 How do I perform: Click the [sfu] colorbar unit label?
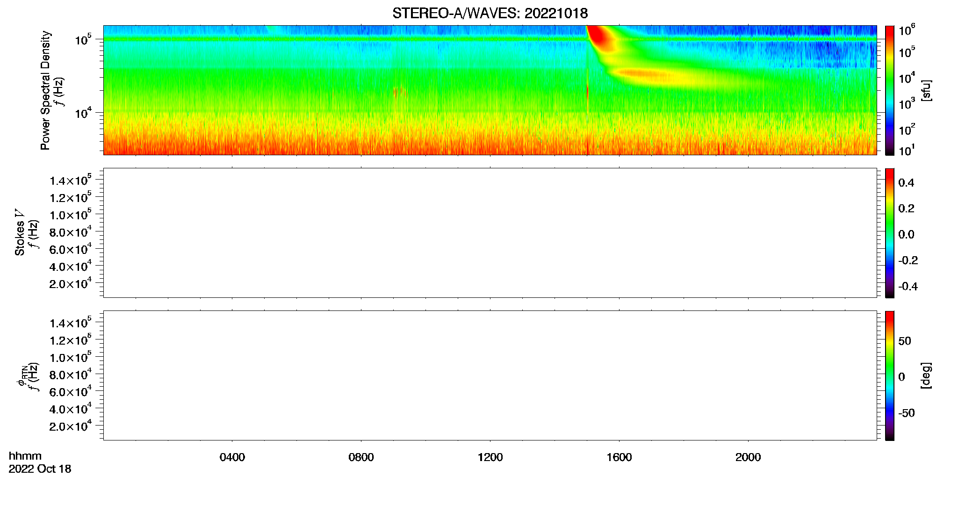[x=926, y=91]
